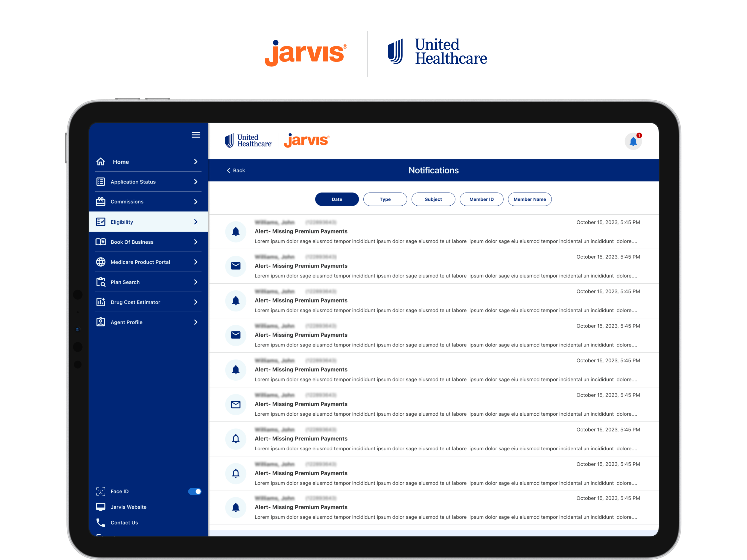Click the Contact Us phone icon
Image resolution: width=747 pixels, height=560 pixels.
click(101, 523)
